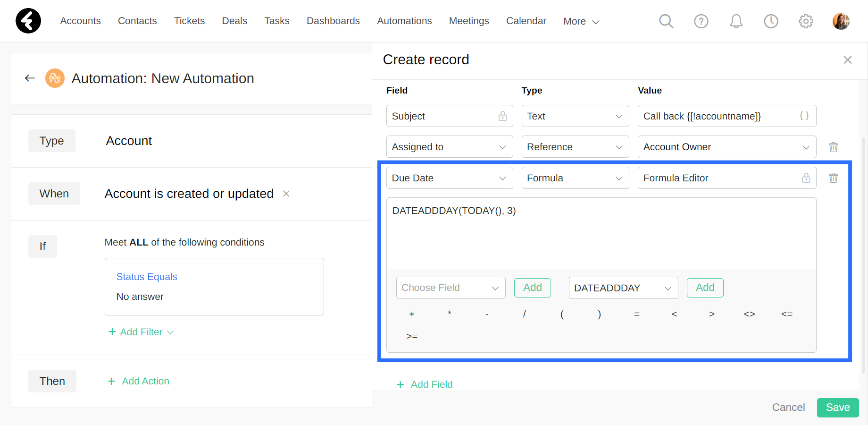Click the Account type value
The image size is (868, 425).
[x=129, y=141]
